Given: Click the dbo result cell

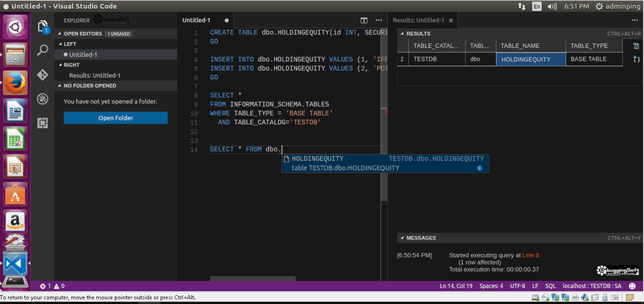Looking at the screenshot, I should (480, 59).
